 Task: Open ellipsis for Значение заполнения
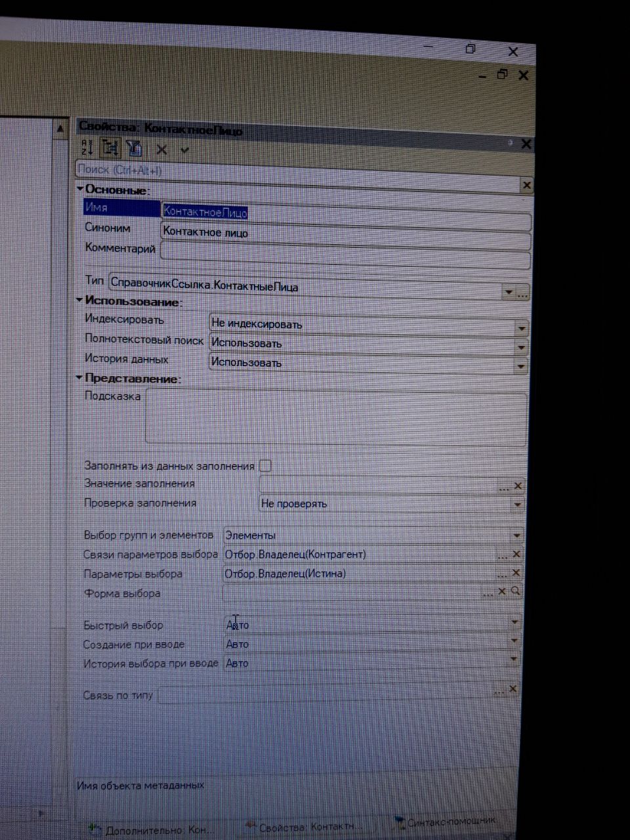(504, 487)
